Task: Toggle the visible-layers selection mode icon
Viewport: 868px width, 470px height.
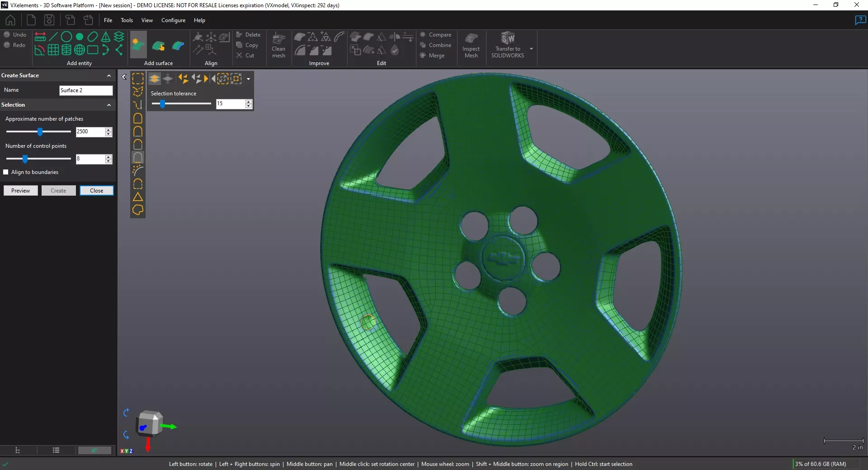Action: 155,79
